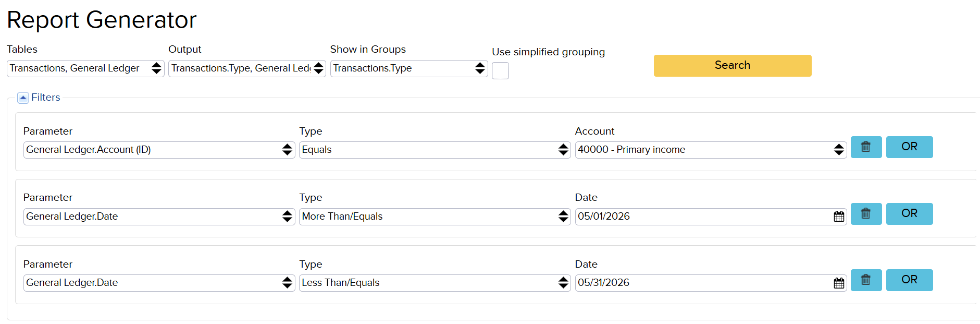Change the Equals type dropdown
Screen dimensions: 980x324
pyautogui.click(x=435, y=150)
